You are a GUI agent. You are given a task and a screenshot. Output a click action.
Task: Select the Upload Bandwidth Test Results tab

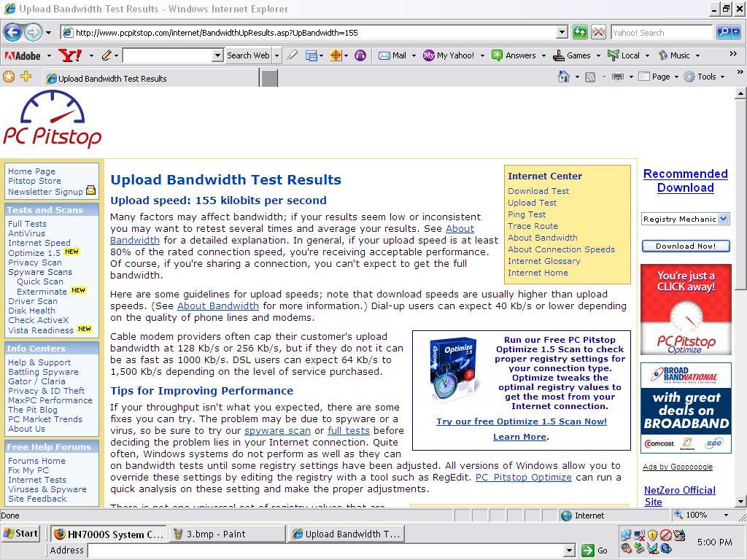(151, 78)
